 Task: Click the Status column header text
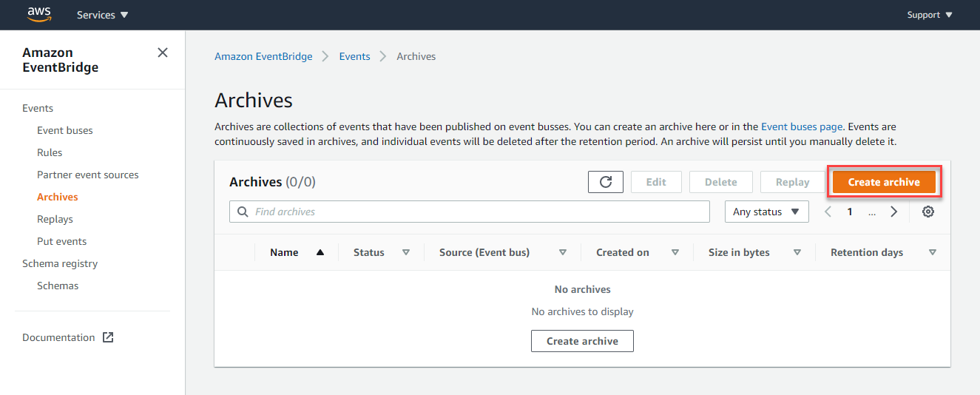(x=369, y=252)
